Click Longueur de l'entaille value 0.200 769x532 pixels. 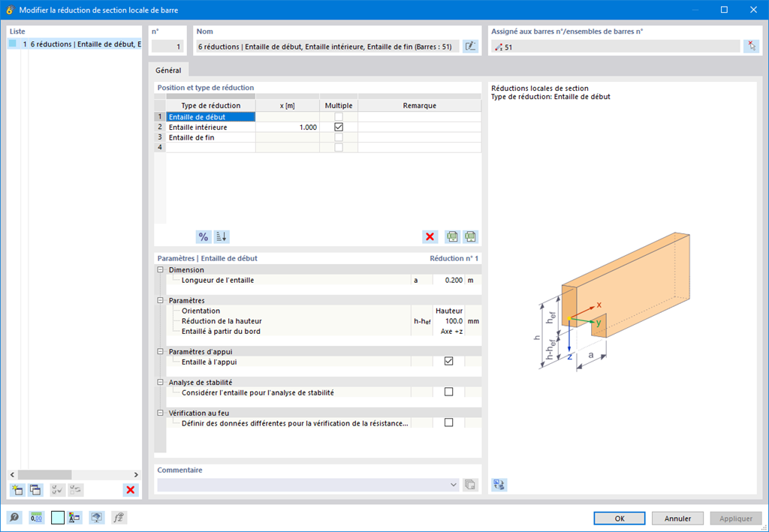[x=449, y=280]
